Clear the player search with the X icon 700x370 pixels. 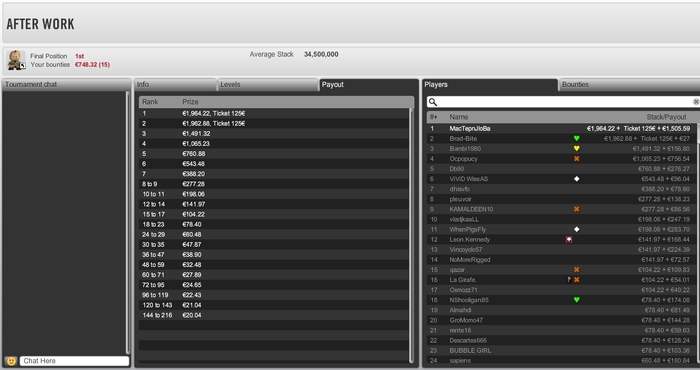coord(696,102)
